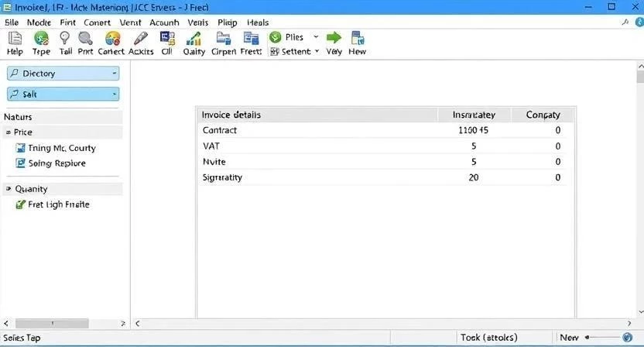Viewport: 644px width, 347px height.
Task: Click the Sigmatity value 20
Action: coord(474,177)
